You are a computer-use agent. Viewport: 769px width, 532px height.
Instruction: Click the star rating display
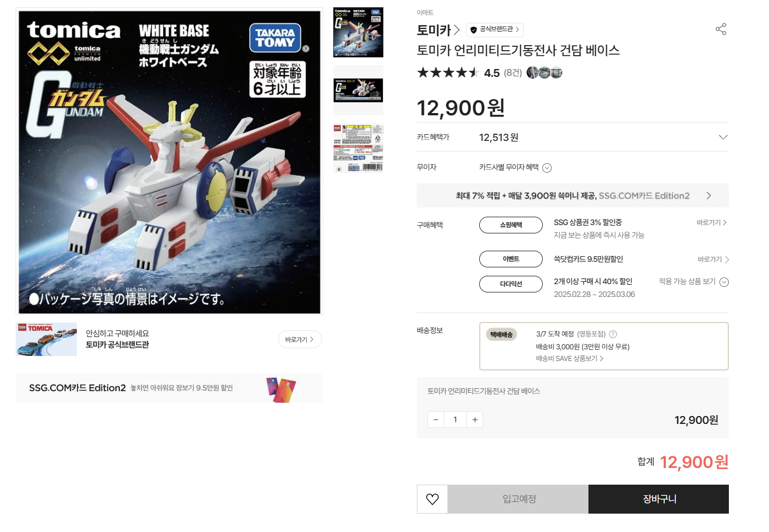point(448,72)
